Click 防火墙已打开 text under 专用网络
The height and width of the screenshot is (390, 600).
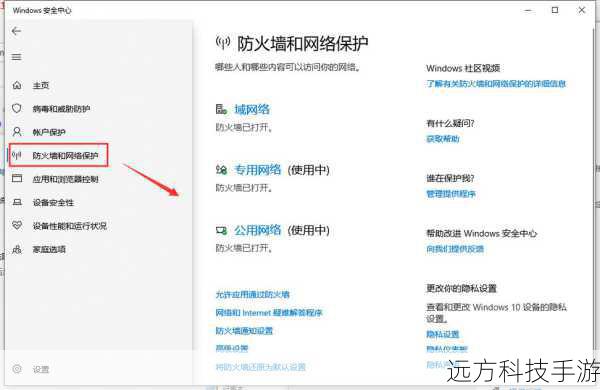244,188
